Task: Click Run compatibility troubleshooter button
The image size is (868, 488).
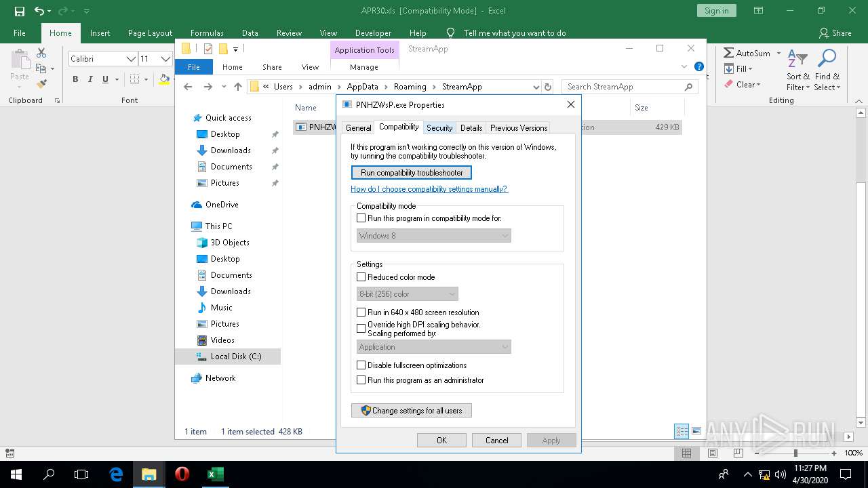Action: pyautogui.click(x=412, y=173)
